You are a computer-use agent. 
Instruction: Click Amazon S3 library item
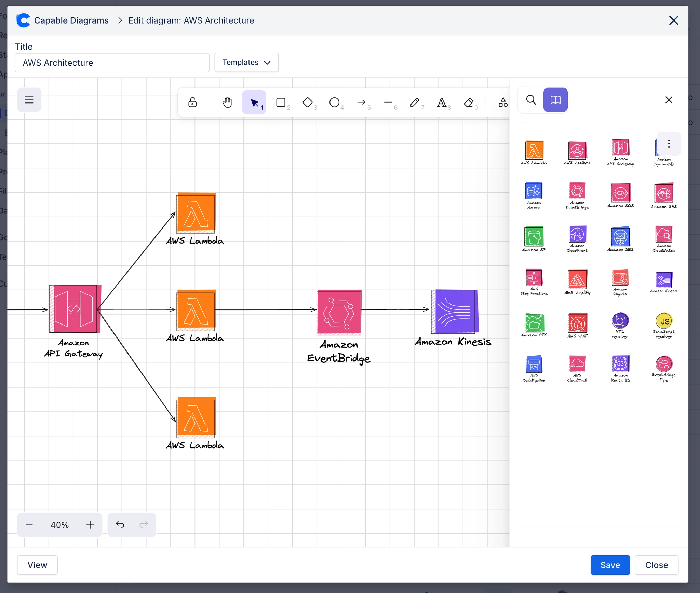(534, 239)
